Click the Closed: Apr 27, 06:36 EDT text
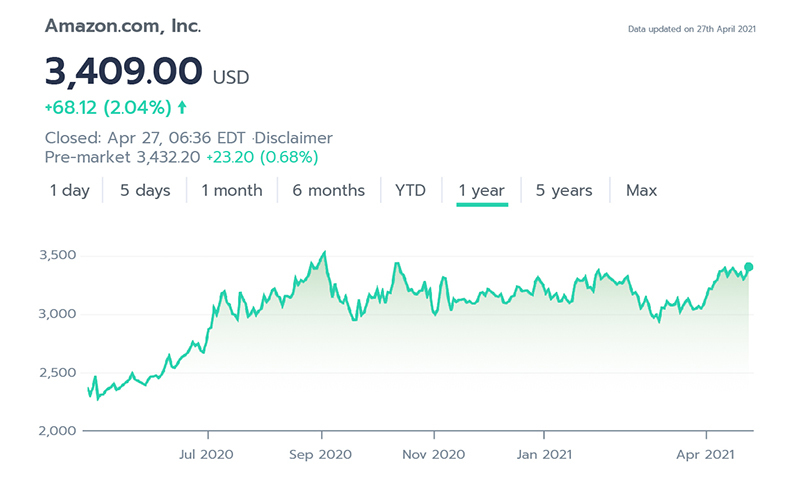Screen dimensions: 800x478 [145, 138]
